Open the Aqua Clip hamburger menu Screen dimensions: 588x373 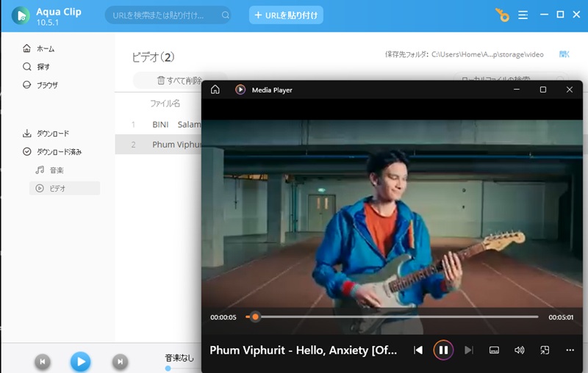(x=523, y=15)
